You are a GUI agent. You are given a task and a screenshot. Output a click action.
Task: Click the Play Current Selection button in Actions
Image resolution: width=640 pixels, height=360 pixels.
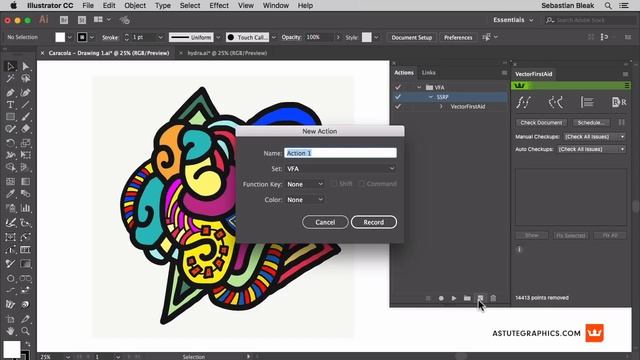pos(454,298)
